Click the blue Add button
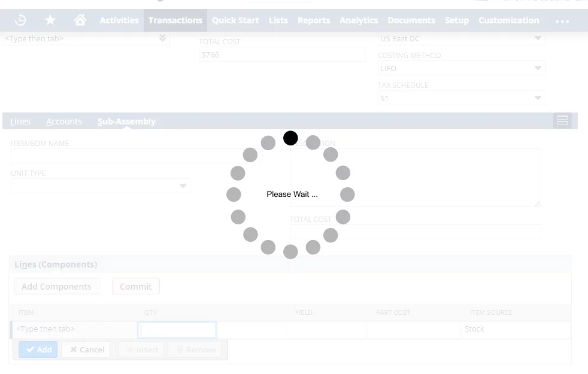588x374 pixels. [x=38, y=349]
